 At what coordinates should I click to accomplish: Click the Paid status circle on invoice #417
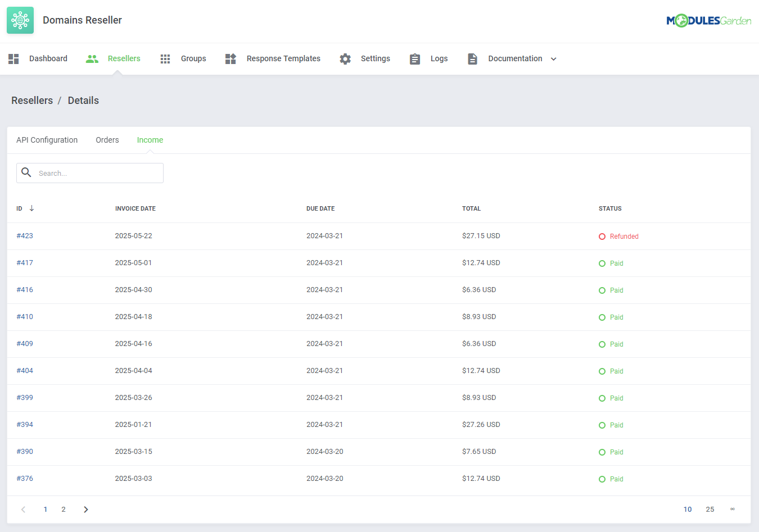tap(602, 263)
